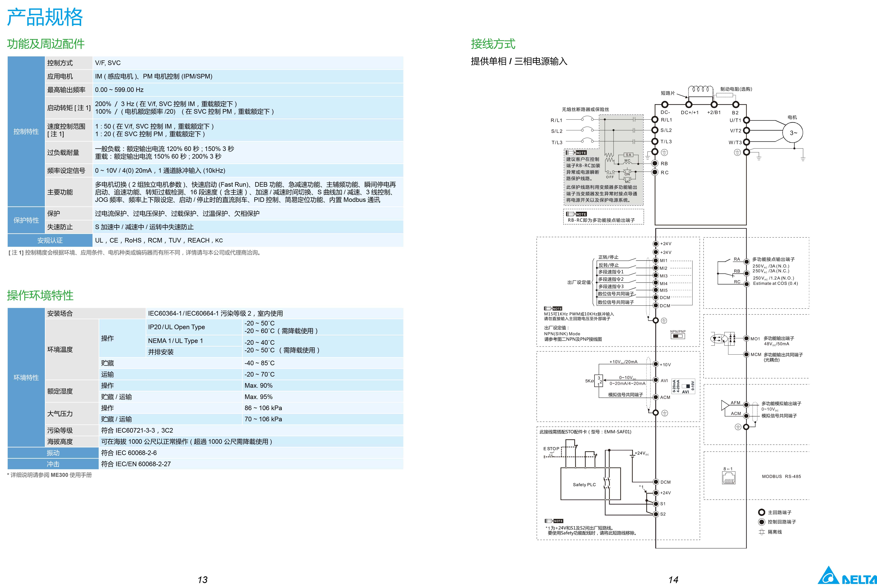Click the 安规认证 row label
This screenshot has height=588, width=877.
click(50, 240)
